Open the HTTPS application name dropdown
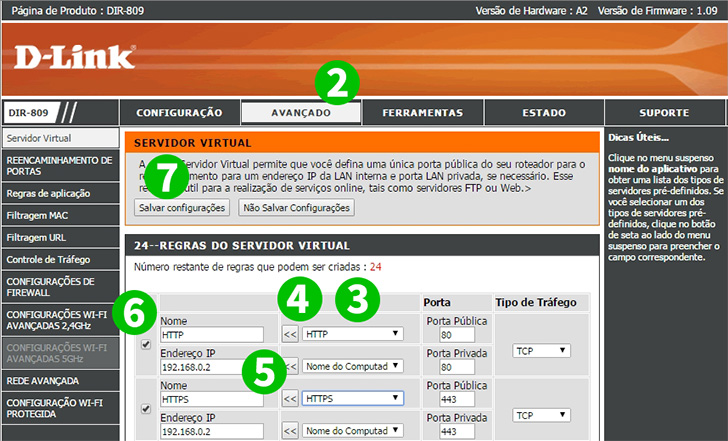This screenshot has height=441, width=728. [x=352, y=398]
